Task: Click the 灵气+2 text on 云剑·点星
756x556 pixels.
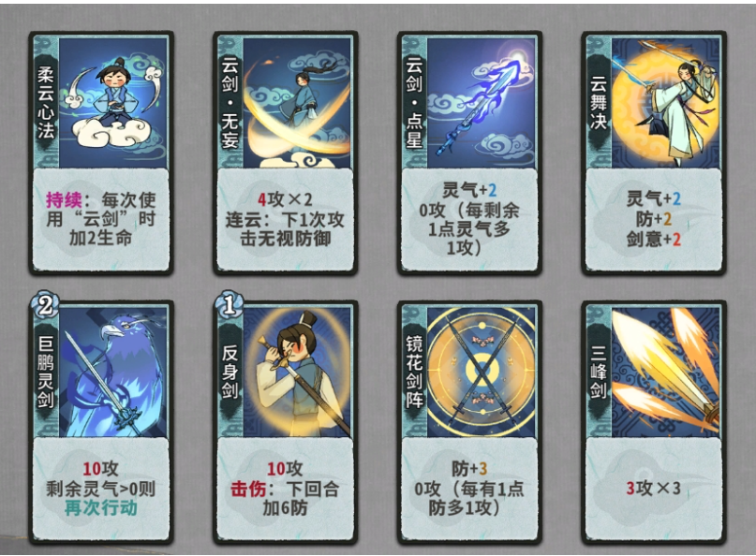Action: [469, 190]
